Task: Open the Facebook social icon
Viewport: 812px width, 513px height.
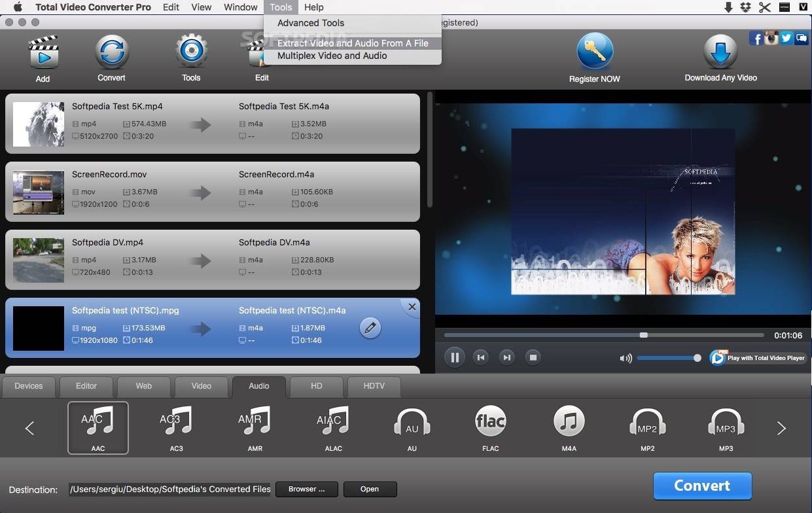Action: click(x=756, y=39)
